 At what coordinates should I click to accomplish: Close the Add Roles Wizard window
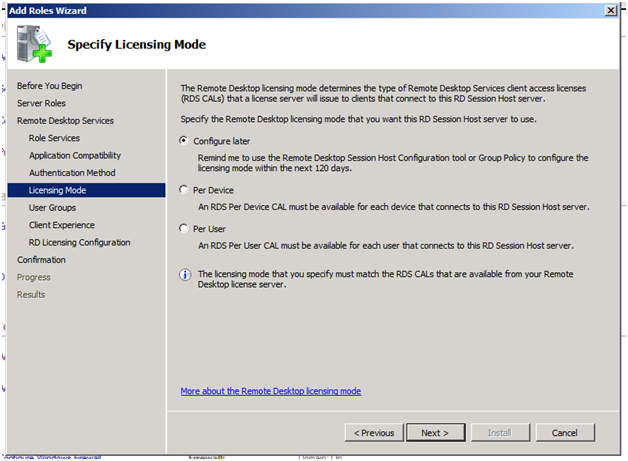610,10
